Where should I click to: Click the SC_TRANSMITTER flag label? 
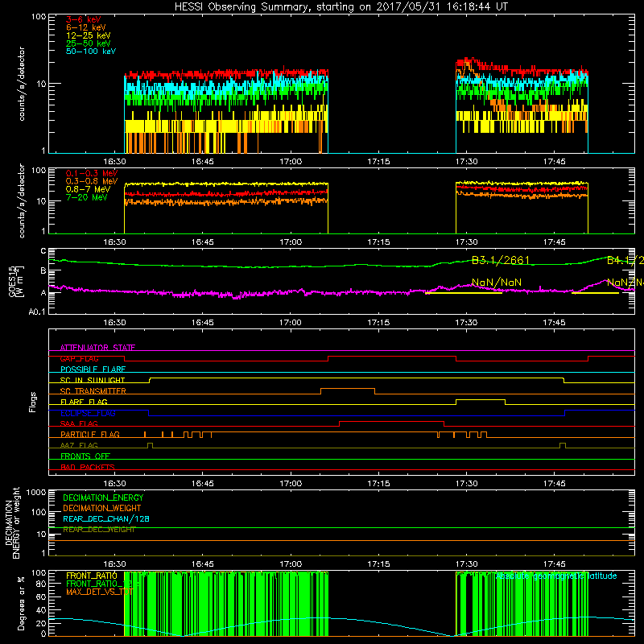click(93, 391)
